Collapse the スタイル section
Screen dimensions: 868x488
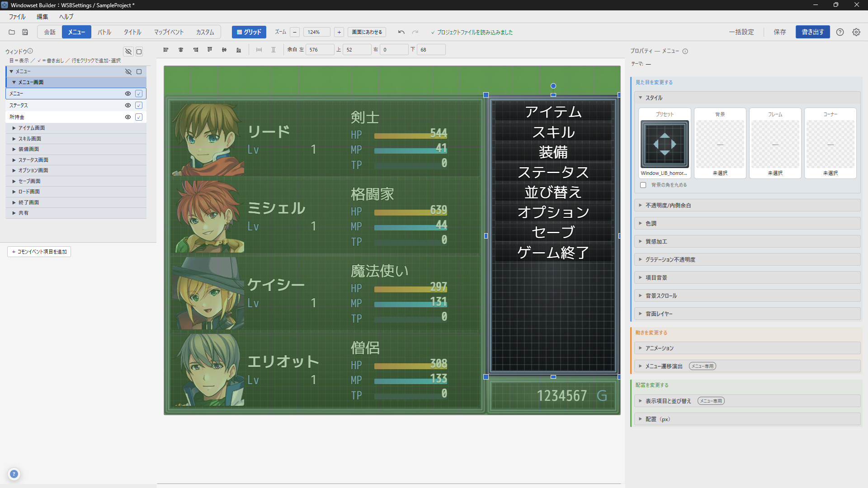[x=747, y=98]
